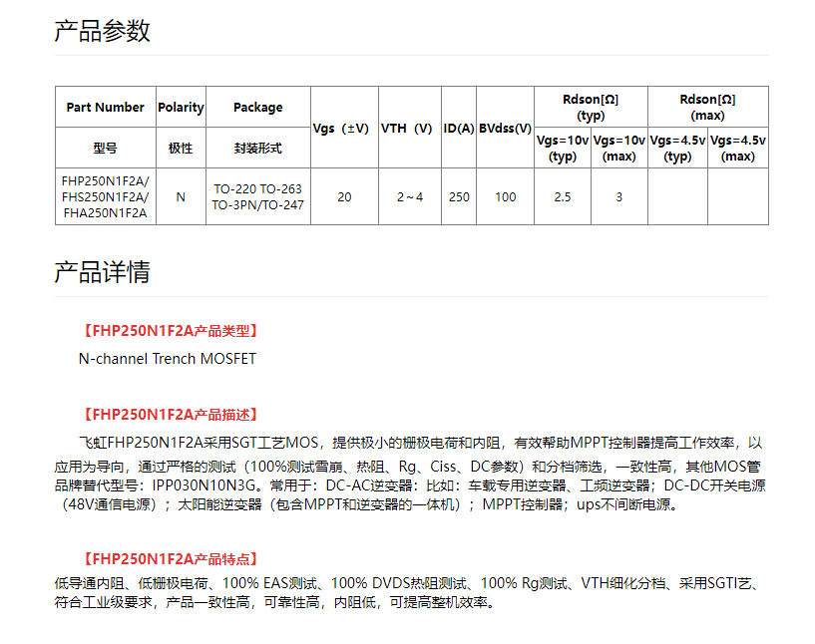Select the Vgs (±V) header cell
The height and width of the screenshot is (644, 815).
click(x=343, y=128)
